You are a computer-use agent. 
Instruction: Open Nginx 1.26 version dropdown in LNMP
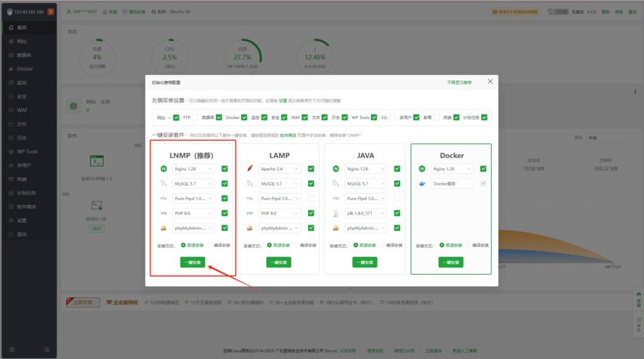pyautogui.click(x=194, y=169)
